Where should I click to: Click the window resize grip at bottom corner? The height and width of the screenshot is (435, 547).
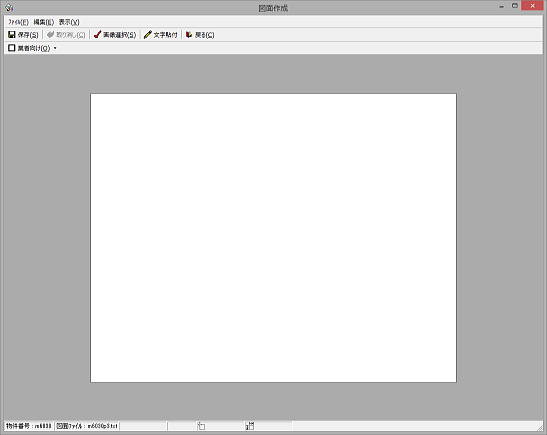tap(540, 428)
